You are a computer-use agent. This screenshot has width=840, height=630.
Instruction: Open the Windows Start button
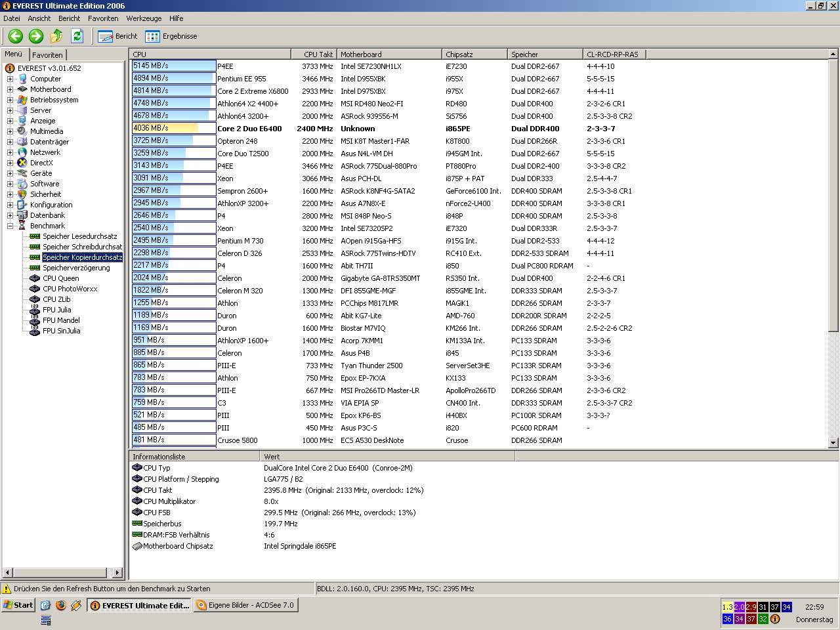coord(18,605)
